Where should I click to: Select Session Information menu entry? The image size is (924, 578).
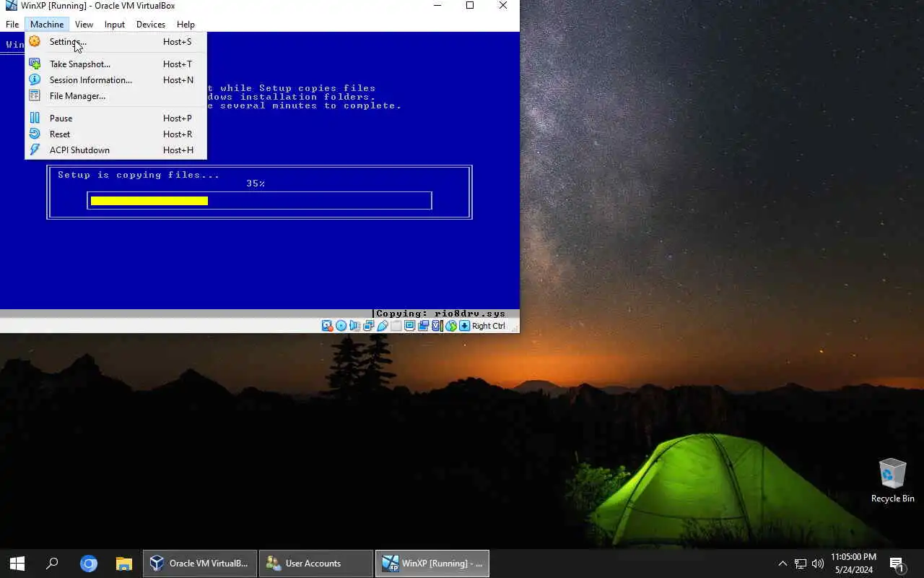pyautogui.click(x=115, y=80)
